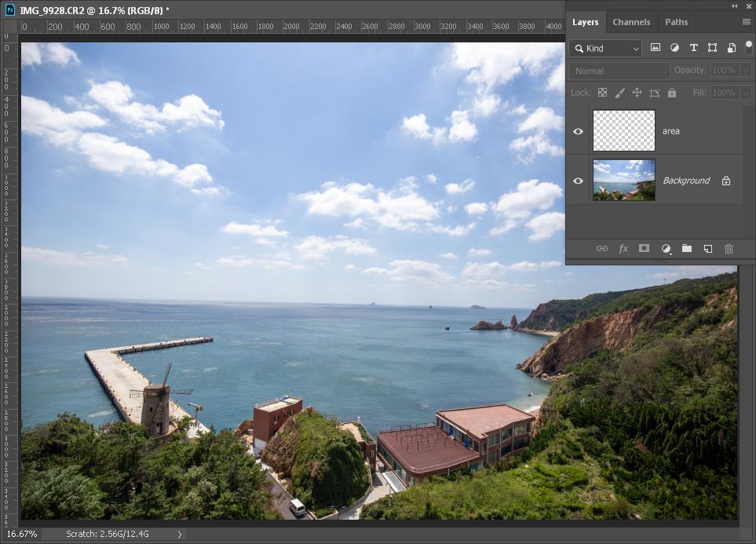756x544 pixels.
Task: Filter layers by pixel layers icon
Action: point(656,48)
